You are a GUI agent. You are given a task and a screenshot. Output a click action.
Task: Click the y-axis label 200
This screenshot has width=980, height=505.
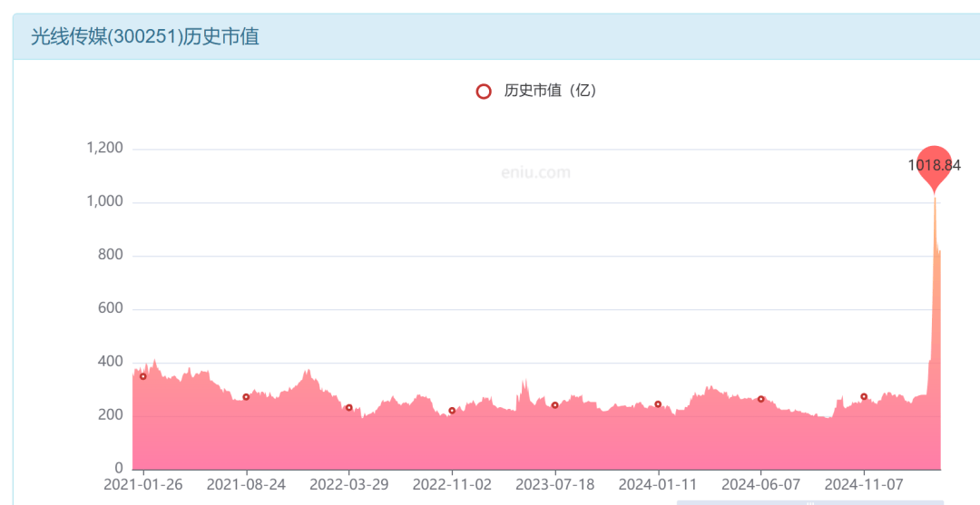click(111, 415)
